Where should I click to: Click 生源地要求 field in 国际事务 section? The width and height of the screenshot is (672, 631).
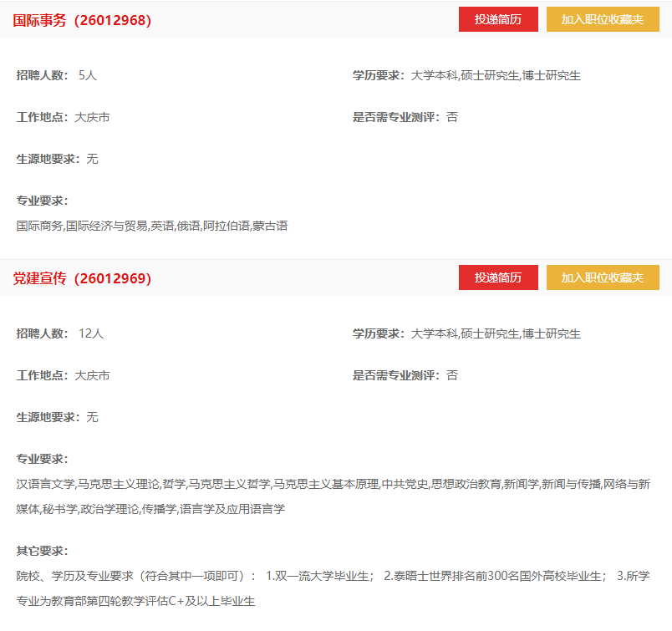click(57, 159)
